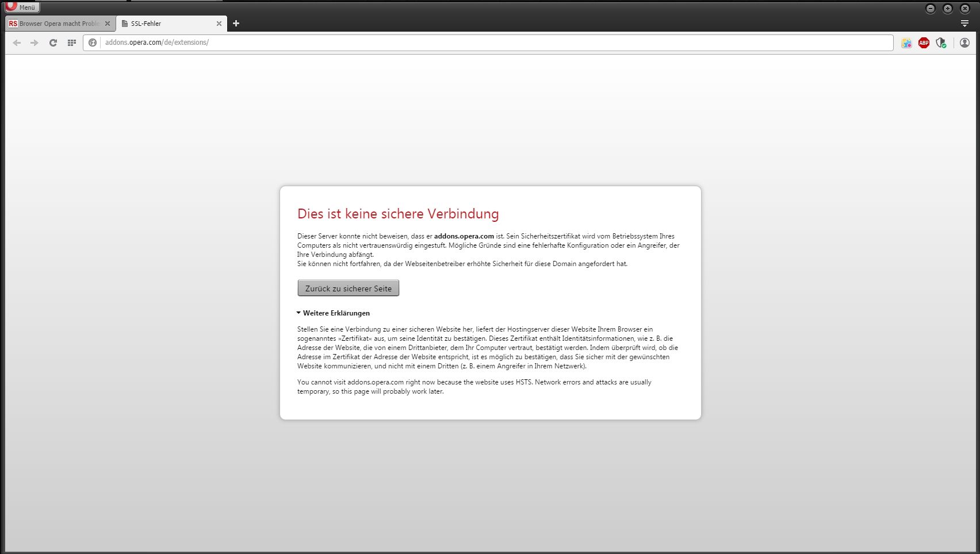Reload the current page

click(53, 43)
